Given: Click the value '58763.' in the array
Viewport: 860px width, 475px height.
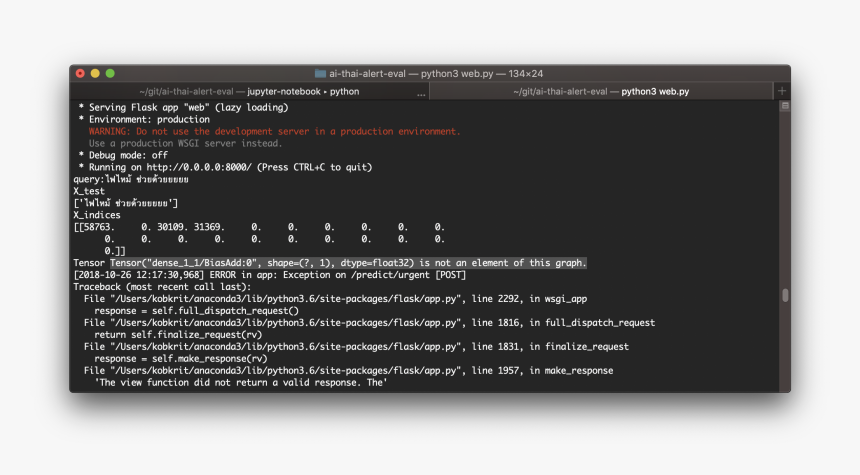Looking at the screenshot, I should (99, 227).
